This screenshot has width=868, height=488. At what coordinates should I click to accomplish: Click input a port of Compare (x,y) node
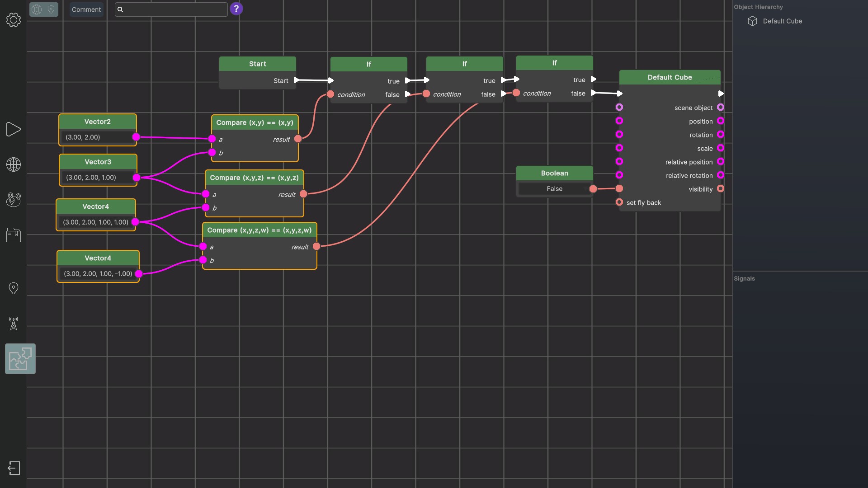click(x=212, y=139)
